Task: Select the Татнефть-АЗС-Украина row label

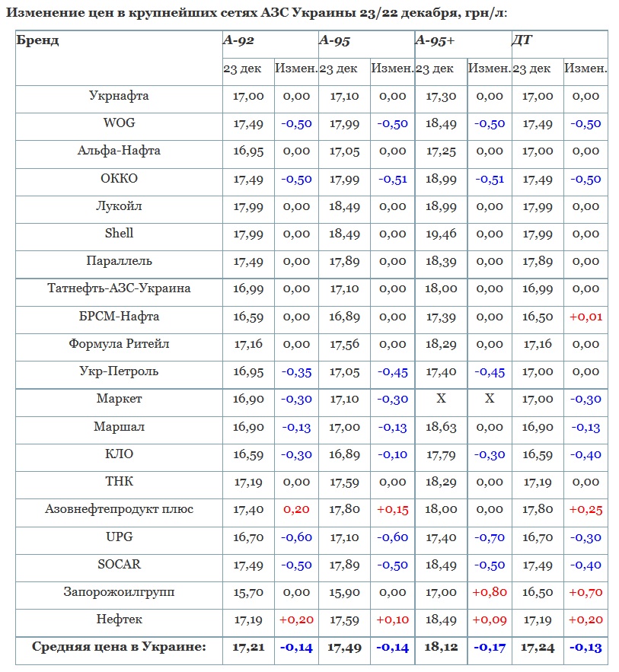Action: pos(119,288)
